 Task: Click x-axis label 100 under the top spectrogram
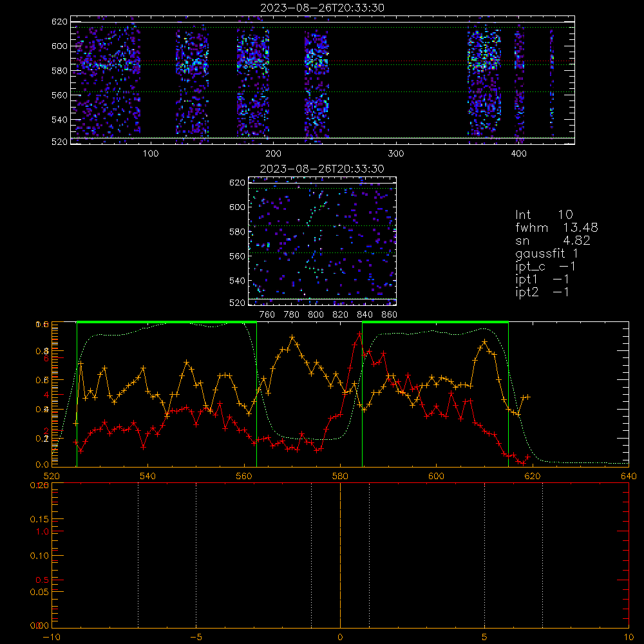click(x=151, y=154)
